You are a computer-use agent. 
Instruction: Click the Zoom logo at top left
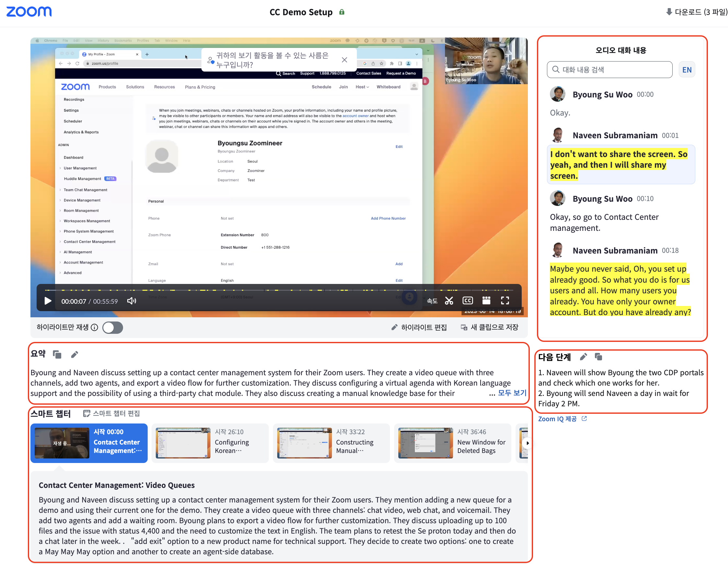(x=29, y=12)
